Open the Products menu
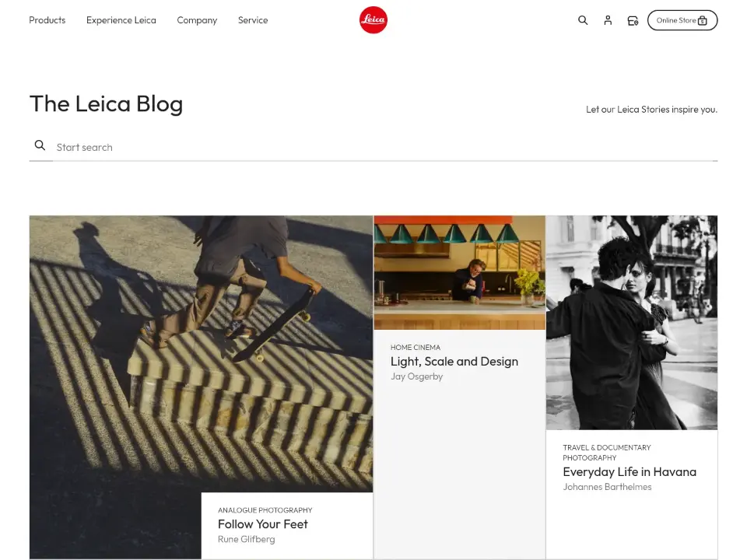The image size is (747, 560). coord(47,20)
